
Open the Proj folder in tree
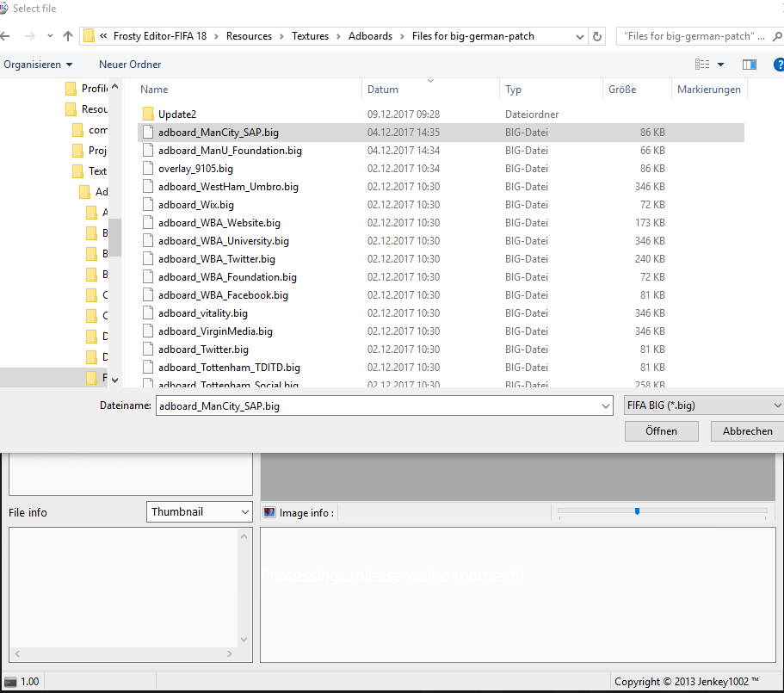pyautogui.click(x=90, y=151)
